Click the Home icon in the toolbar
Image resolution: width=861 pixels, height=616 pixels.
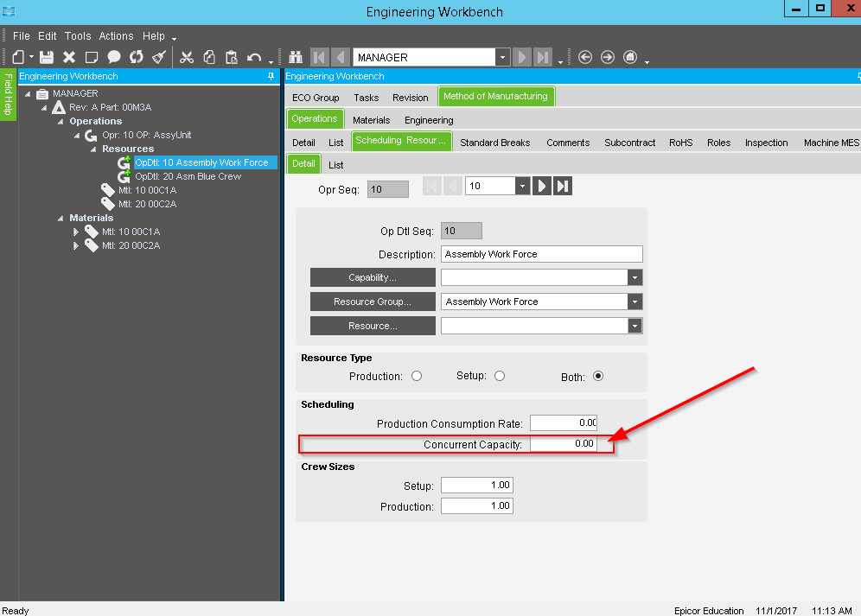click(630, 57)
